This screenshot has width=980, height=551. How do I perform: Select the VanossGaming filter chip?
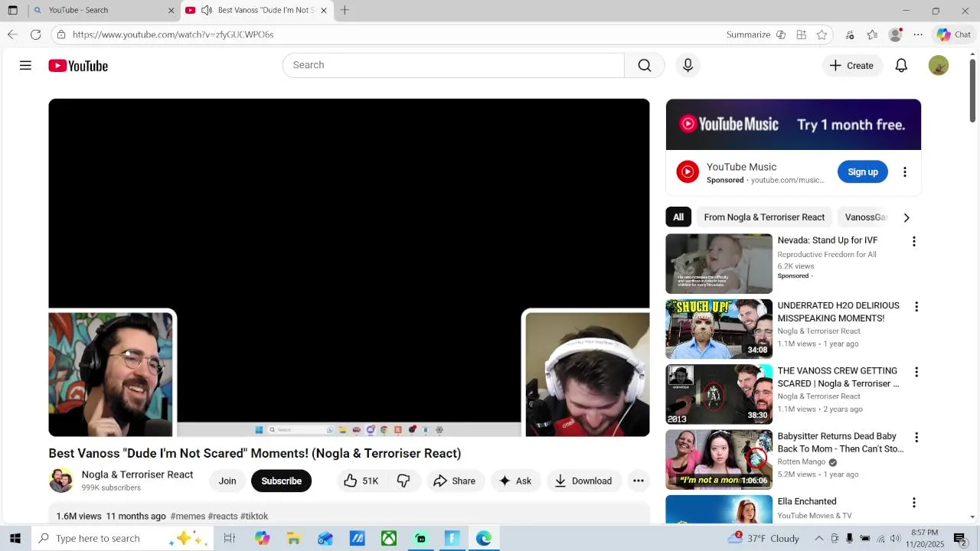tap(865, 217)
